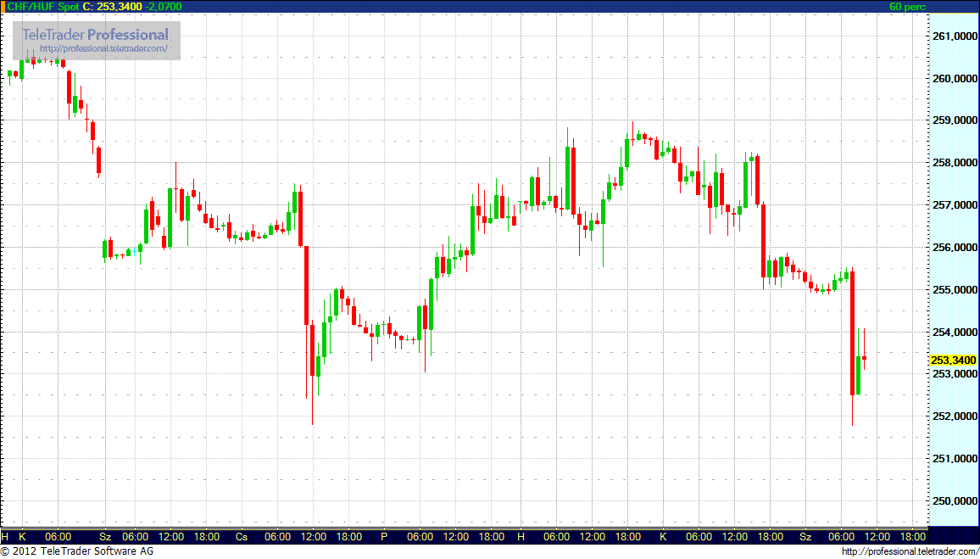Click the 258,0000 price axis label

(x=954, y=163)
